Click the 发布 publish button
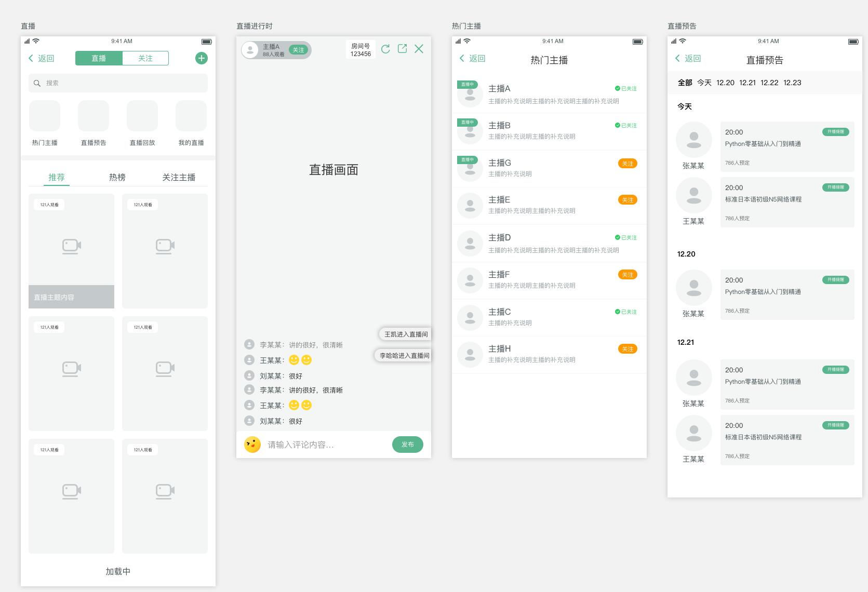The image size is (868, 592). point(408,445)
